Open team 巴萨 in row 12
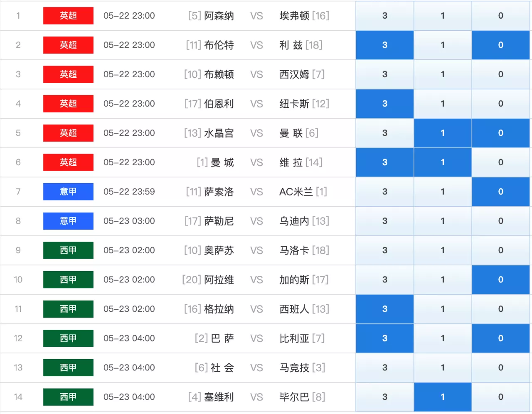532x414 pixels. coord(222,338)
